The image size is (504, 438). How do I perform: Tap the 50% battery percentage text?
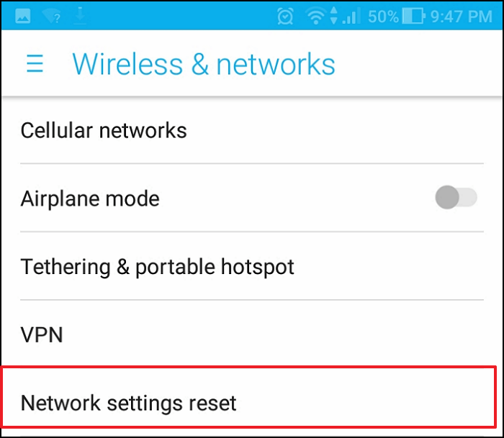(383, 17)
